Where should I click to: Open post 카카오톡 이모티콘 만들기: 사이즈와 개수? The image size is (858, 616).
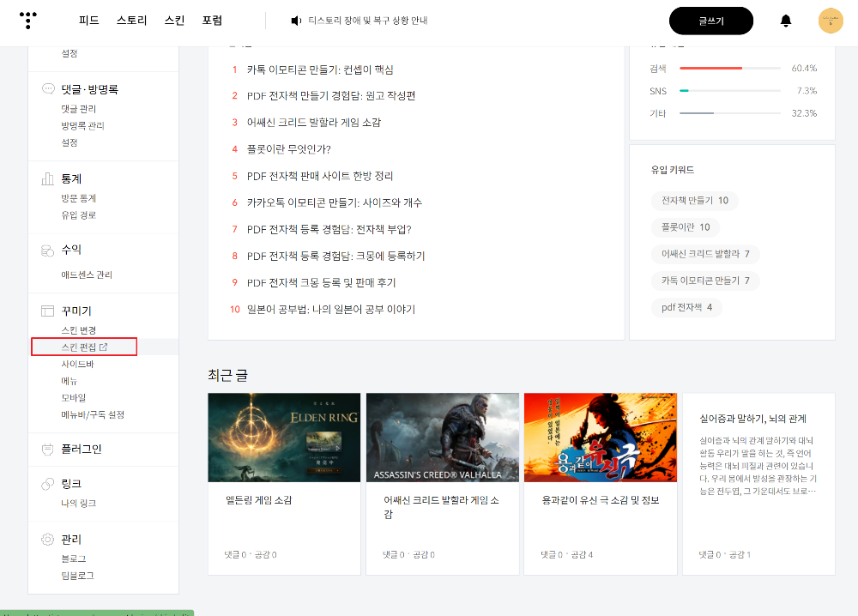coord(335,202)
